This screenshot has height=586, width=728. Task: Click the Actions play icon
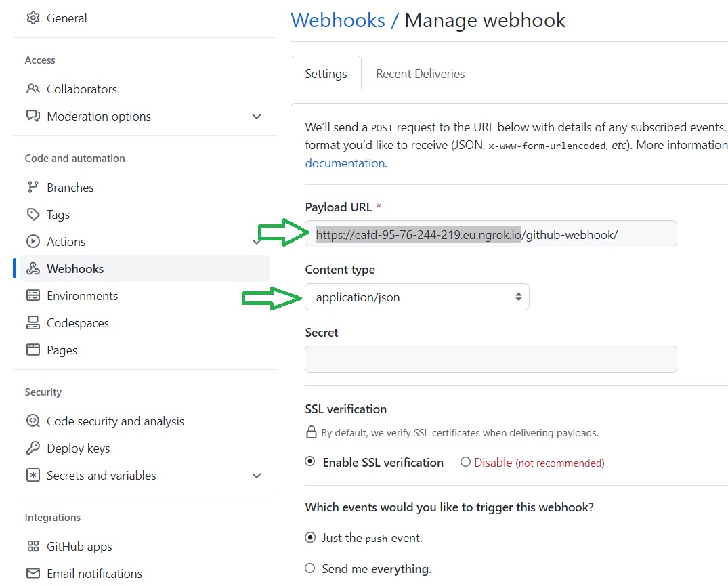33,242
